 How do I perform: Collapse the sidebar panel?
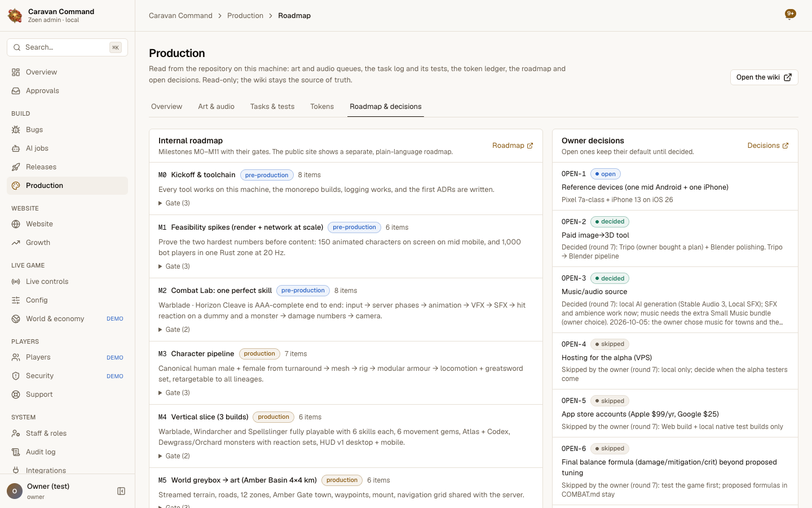pos(121,491)
